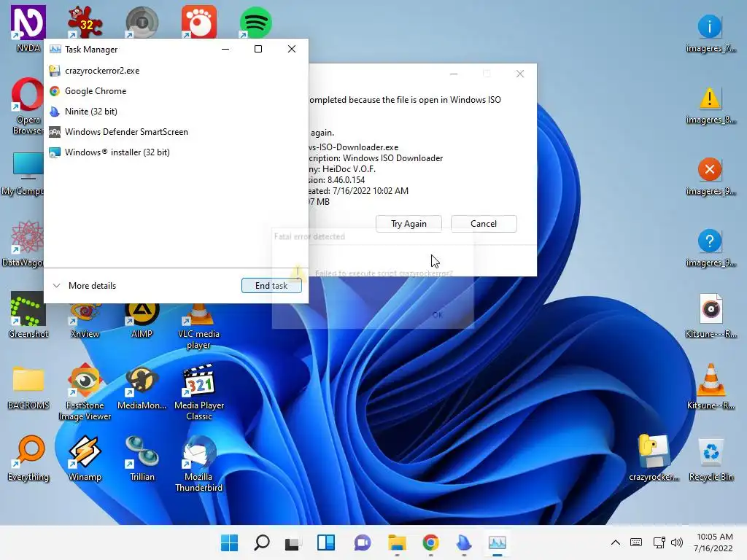Viewport: 747px width, 560px height.
Task: Open taskbar Search
Action: [x=262, y=542]
